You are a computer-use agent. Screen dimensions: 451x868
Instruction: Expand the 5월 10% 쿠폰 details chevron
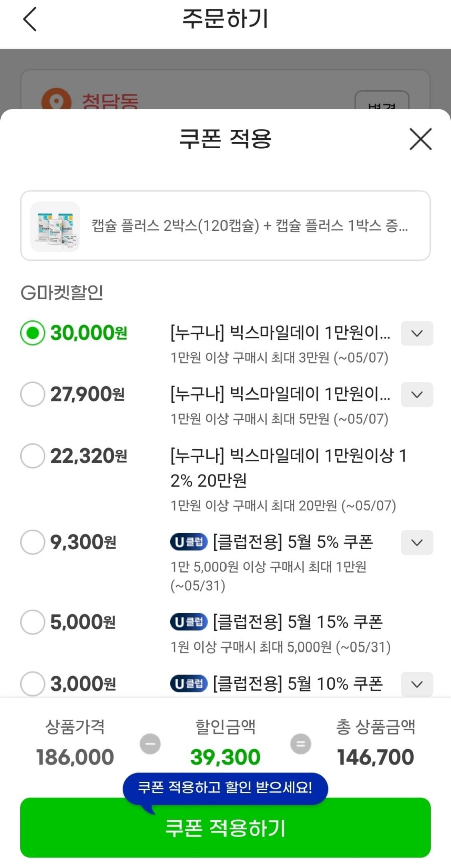click(x=417, y=684)
